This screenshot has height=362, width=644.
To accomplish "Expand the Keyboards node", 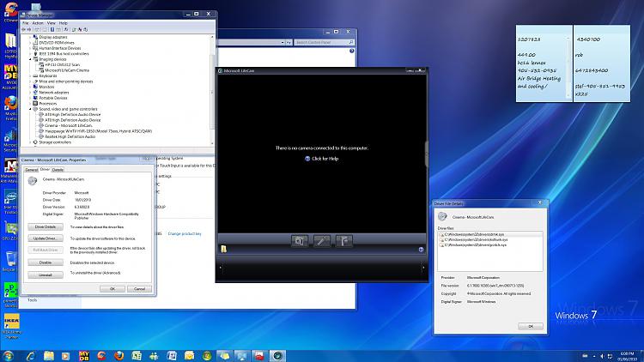I will click(x=30, y=76).
